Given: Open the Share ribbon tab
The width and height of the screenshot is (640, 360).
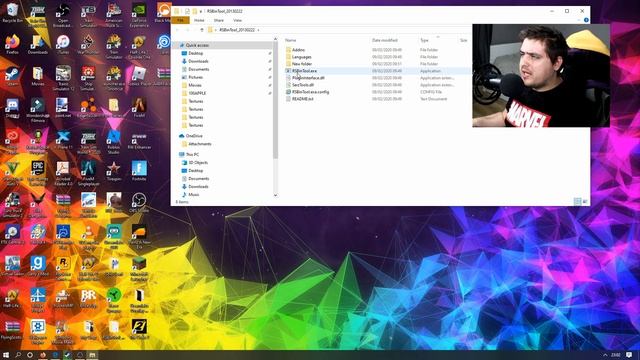Looking at the screenshot, I should point(218,20).
